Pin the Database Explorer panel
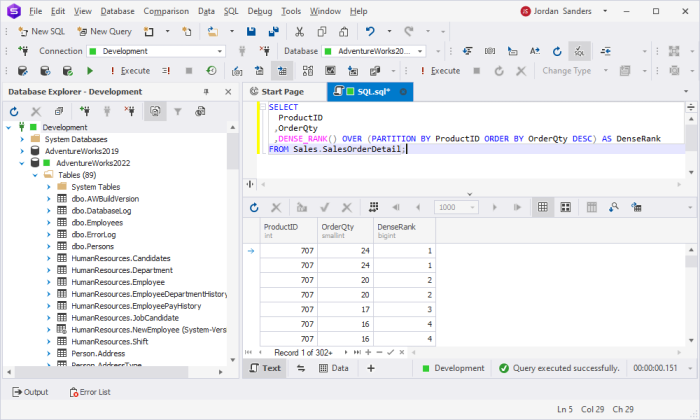Screen dimensions: 700x420 tap(206, 91)
